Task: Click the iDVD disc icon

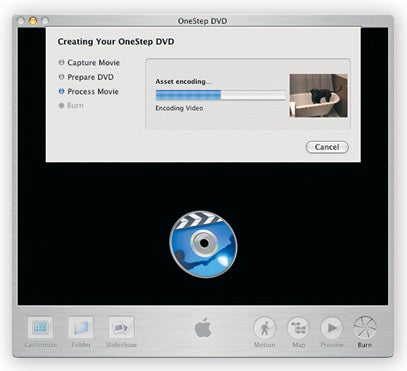Action: tap(203, 244)
